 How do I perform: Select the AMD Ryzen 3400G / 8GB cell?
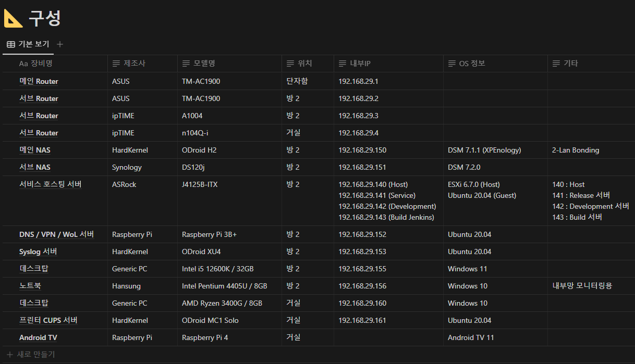click(229, 303)
